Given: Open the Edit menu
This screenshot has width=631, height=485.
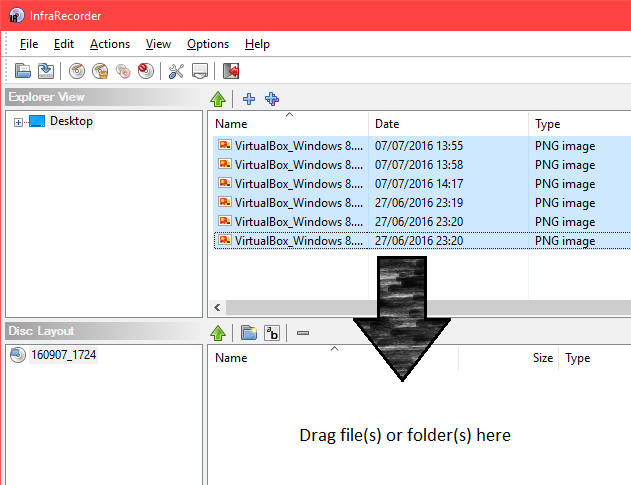Looking at the screenshot, I should [64, 44].
